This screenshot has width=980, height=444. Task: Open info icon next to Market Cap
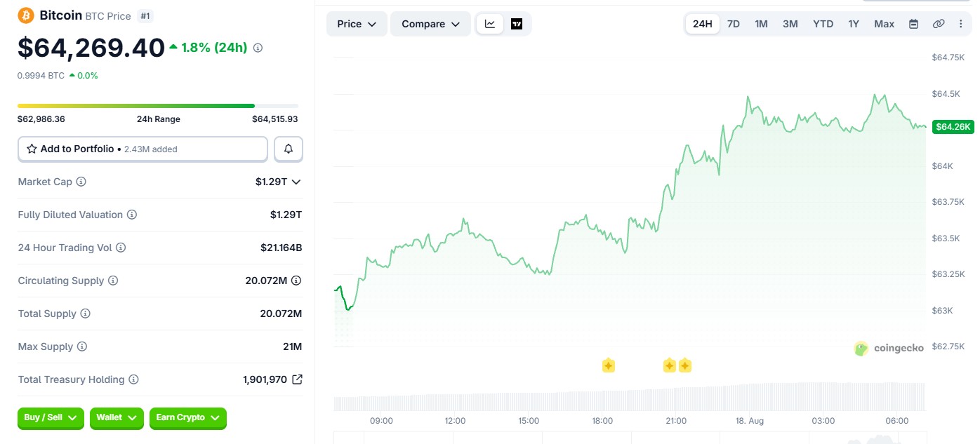click(x=81, y=182)
